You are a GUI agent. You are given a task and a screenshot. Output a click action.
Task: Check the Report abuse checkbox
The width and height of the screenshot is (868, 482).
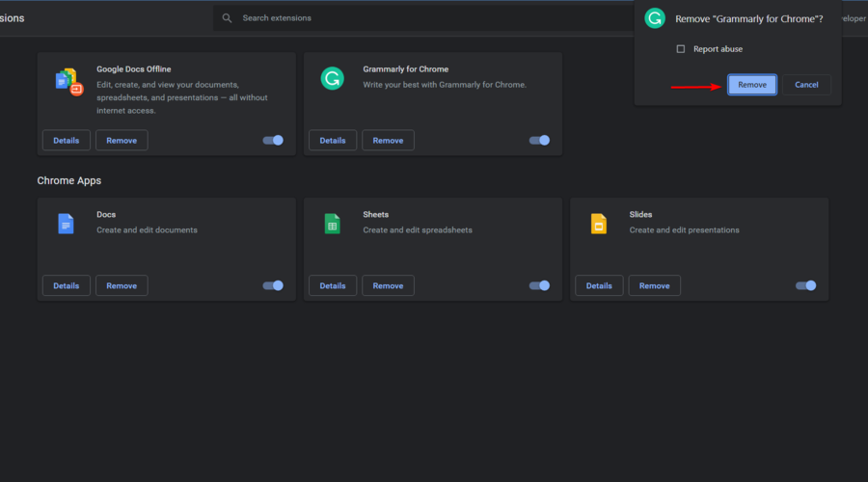coord(681,49)
